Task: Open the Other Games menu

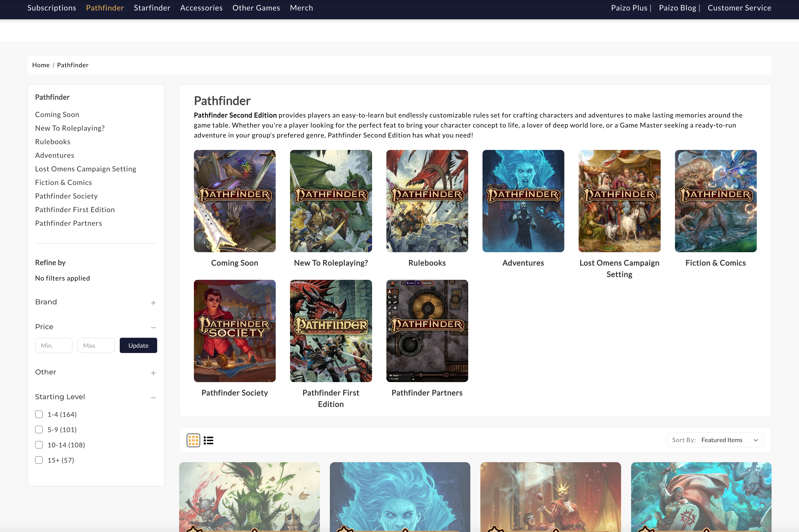Action: (x=256, y=7)
